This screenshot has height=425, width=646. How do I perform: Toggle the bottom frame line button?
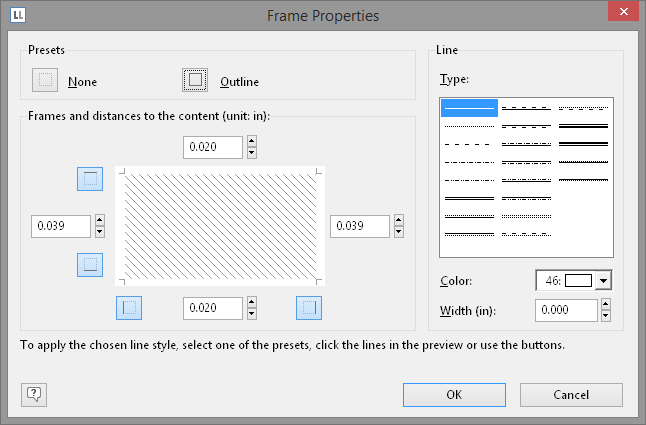coord(90,264)
